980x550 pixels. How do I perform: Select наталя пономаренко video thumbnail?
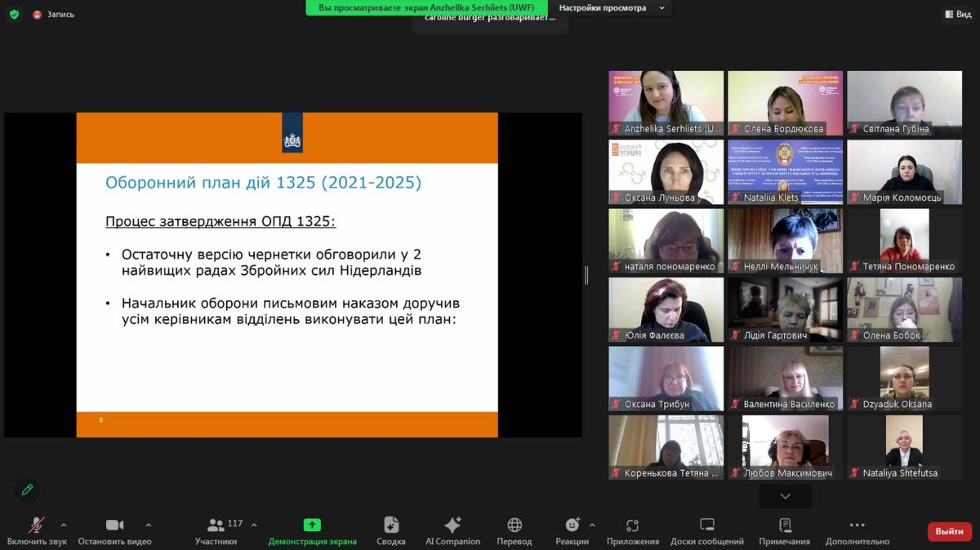(666, 241)
